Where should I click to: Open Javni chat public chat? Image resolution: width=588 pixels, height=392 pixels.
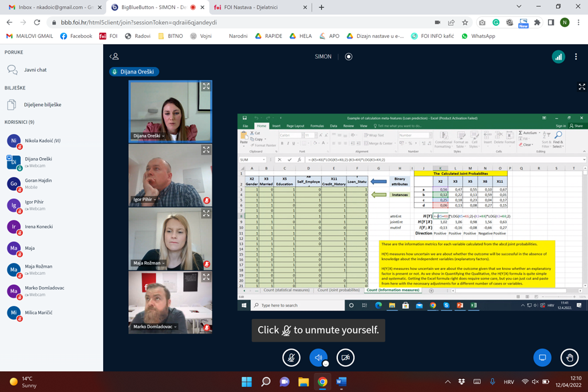click(x=35, y=70)
